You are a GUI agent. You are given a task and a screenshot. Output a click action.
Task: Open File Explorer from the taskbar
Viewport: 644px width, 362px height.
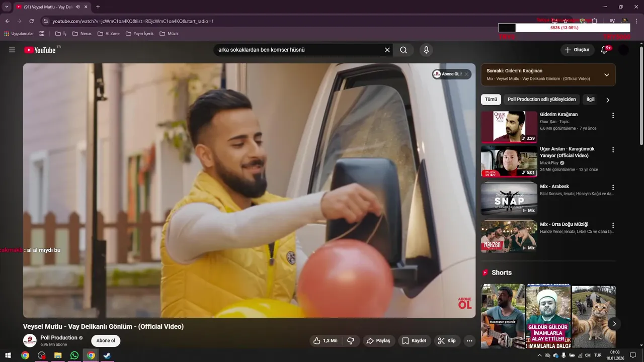point(58,355)
